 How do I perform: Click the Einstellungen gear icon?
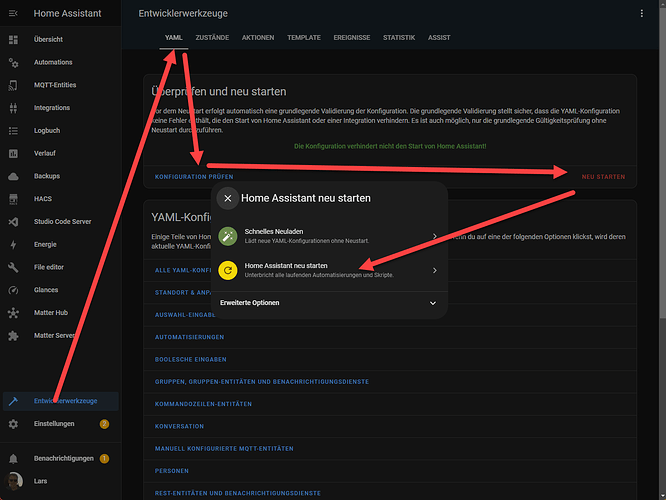click(13, 424)
